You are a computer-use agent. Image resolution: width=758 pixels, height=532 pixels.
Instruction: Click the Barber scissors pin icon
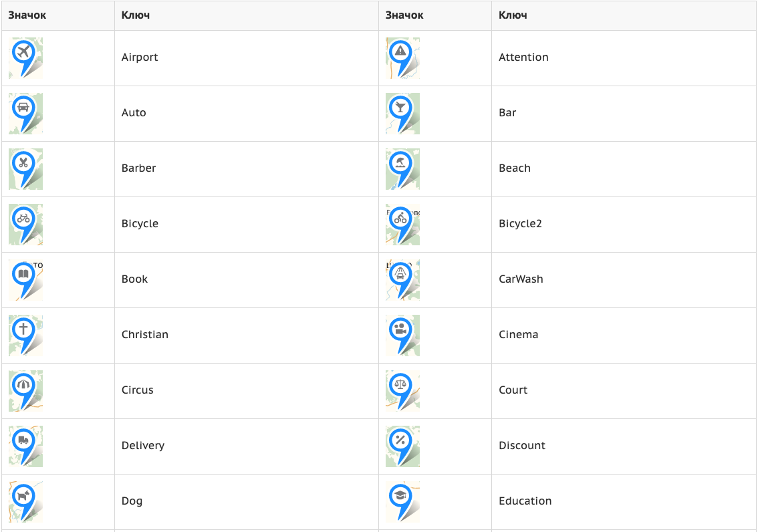coord(25,169)
